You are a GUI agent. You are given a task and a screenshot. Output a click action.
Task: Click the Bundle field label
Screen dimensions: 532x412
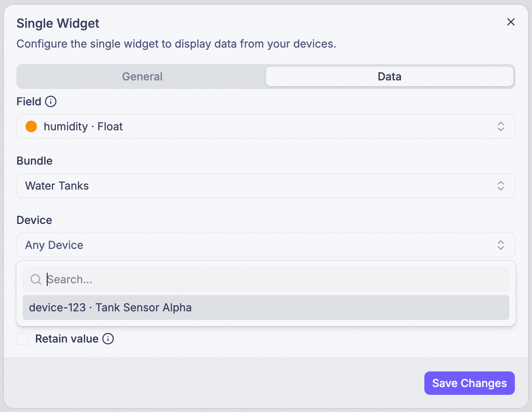click(34, 161)
